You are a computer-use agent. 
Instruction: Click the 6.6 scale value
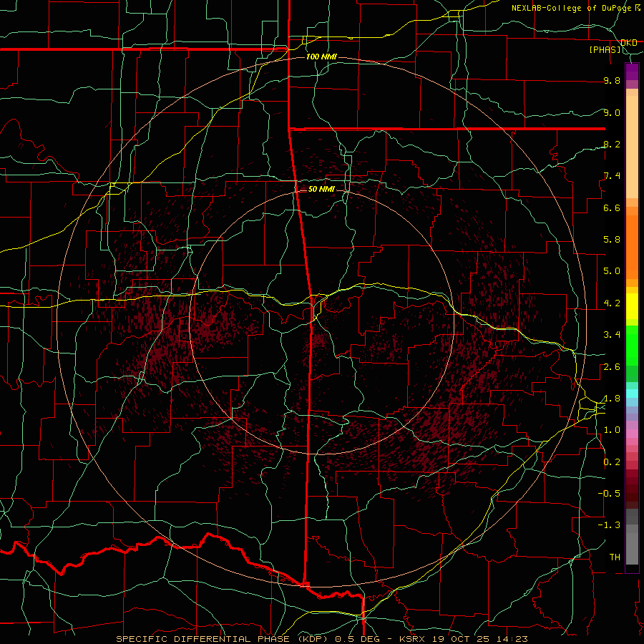coord(612,208)
